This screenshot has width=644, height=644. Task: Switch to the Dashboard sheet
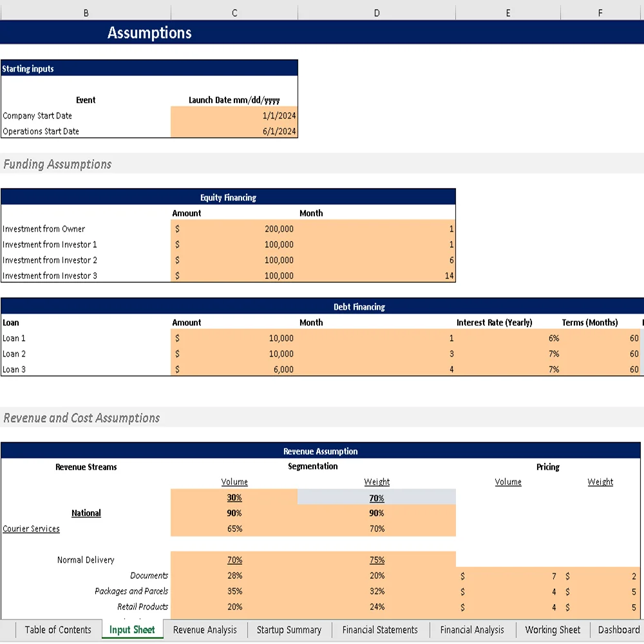click(x=618, y=630)
